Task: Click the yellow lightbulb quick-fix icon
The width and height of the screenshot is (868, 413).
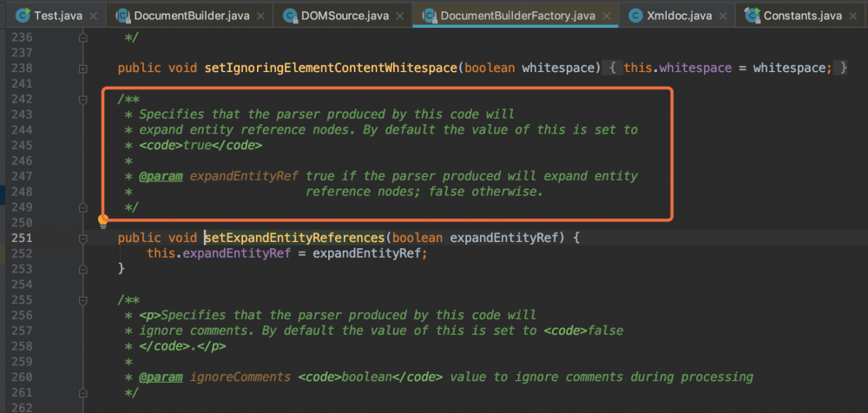Action: click(102, 220)
